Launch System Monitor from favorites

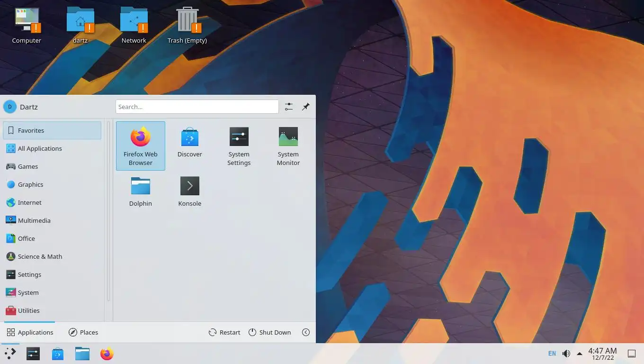(x=288, y=146)
